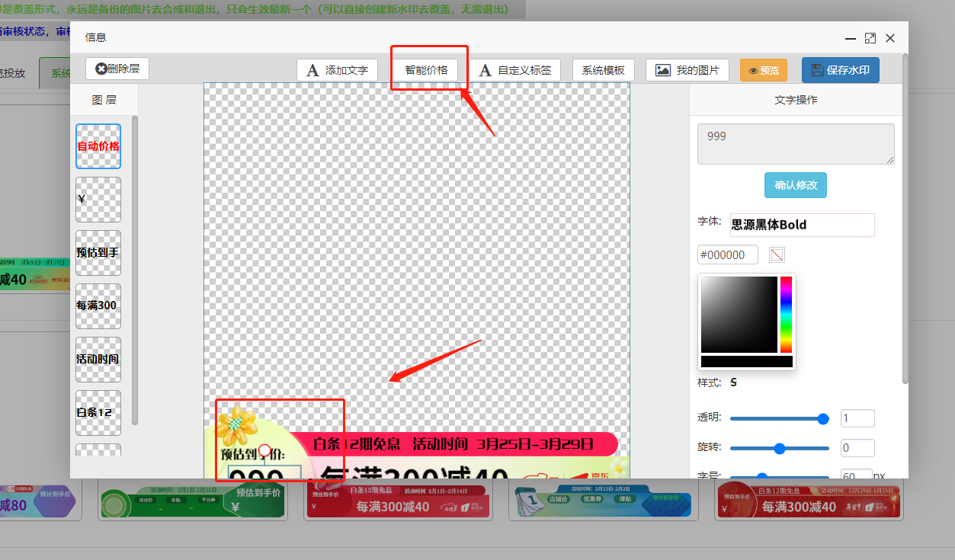Select the ¥ symbol layer
The height and width of the screenshot is (560, 955).
[98, 200]
